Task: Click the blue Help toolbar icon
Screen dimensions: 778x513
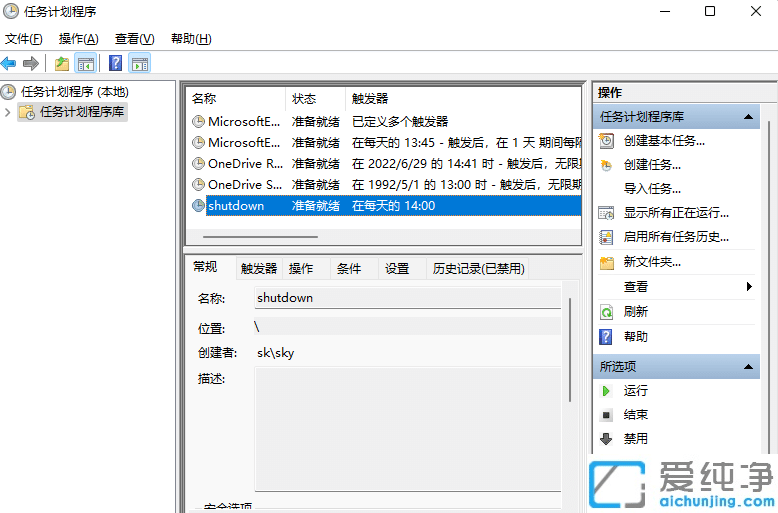Action: tap(115, 63)
